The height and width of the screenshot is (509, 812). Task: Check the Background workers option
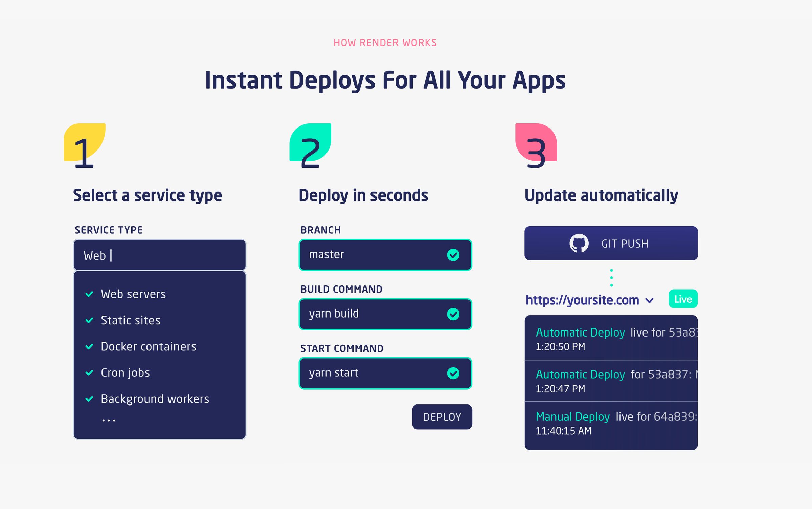[x=89, y=399]
